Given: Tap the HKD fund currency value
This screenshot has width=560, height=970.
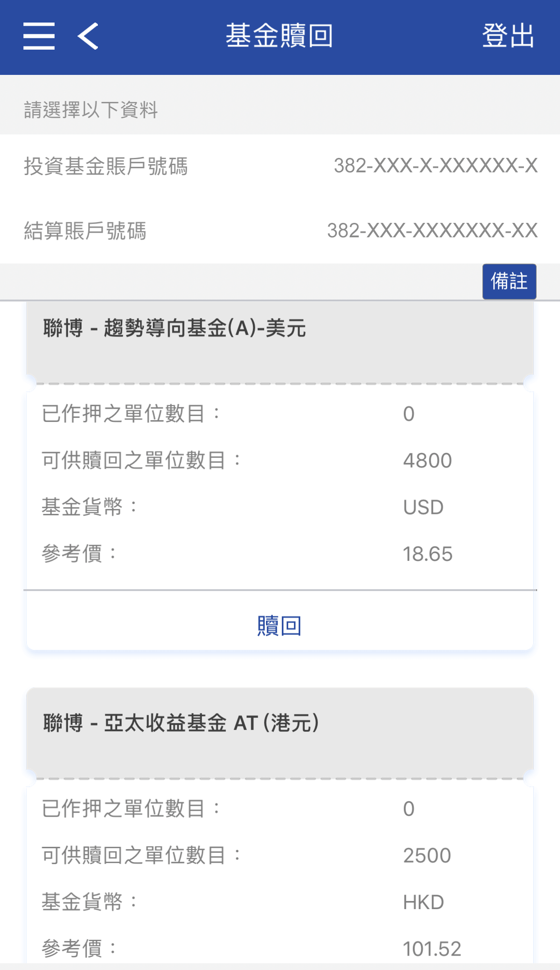Looking at the screenshot, I should click(x=423, y=902).
